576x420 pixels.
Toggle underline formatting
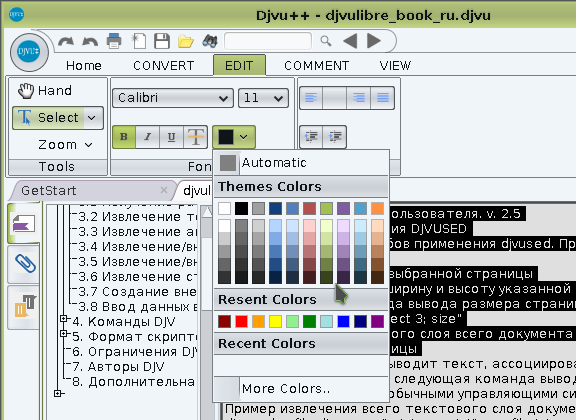[171, 137]
